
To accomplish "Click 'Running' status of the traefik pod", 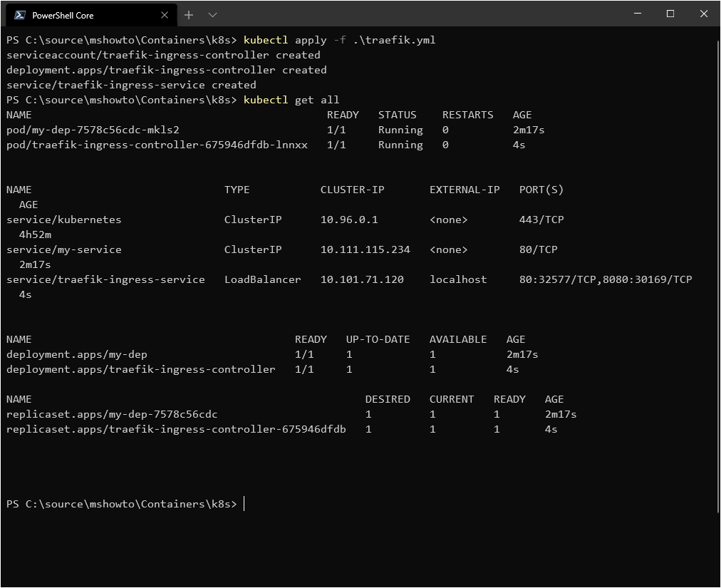I will 400,145.
